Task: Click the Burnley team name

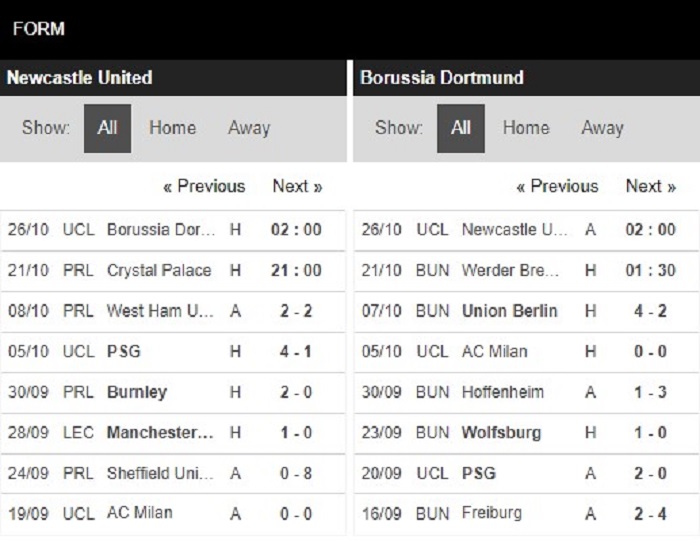Action: 137,392
